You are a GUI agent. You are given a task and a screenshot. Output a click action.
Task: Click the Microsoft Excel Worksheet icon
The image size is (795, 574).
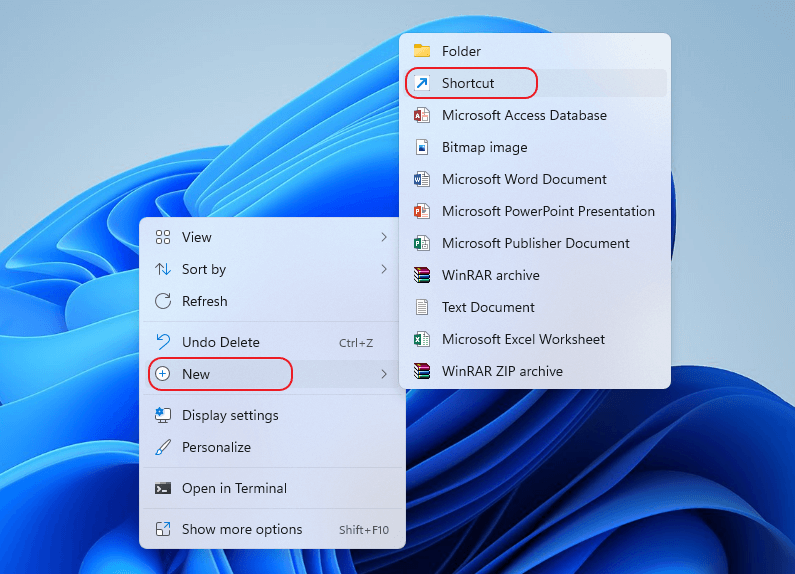pyautogui.click(x=421, y=339)
